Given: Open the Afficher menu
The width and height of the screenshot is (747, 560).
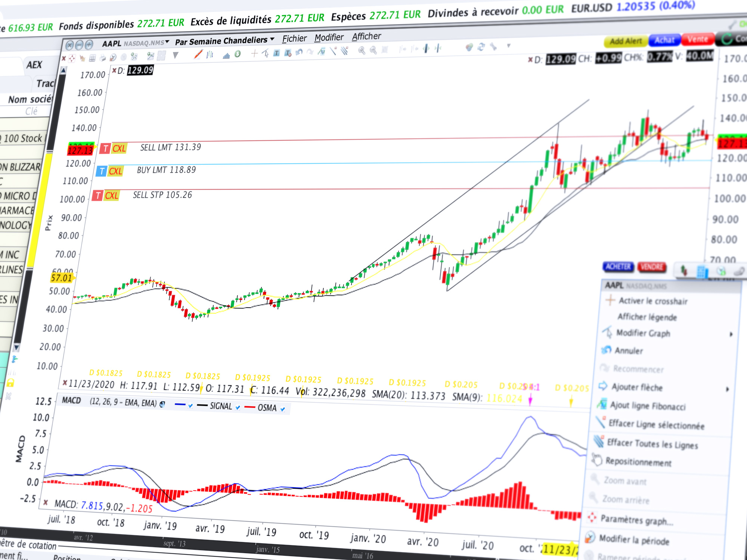Looking at the screenshot, I should (366, 36).
